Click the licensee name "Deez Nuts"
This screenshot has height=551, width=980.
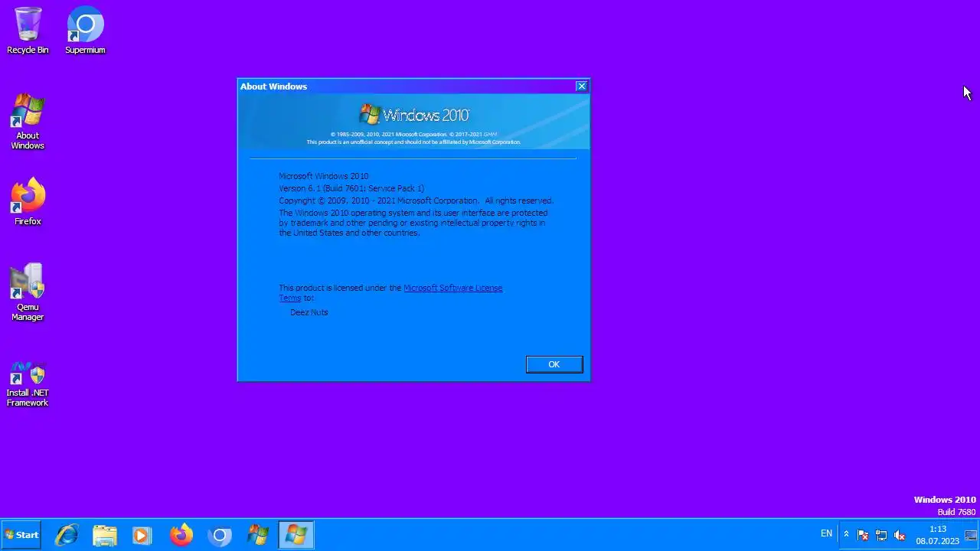point(309,312)
